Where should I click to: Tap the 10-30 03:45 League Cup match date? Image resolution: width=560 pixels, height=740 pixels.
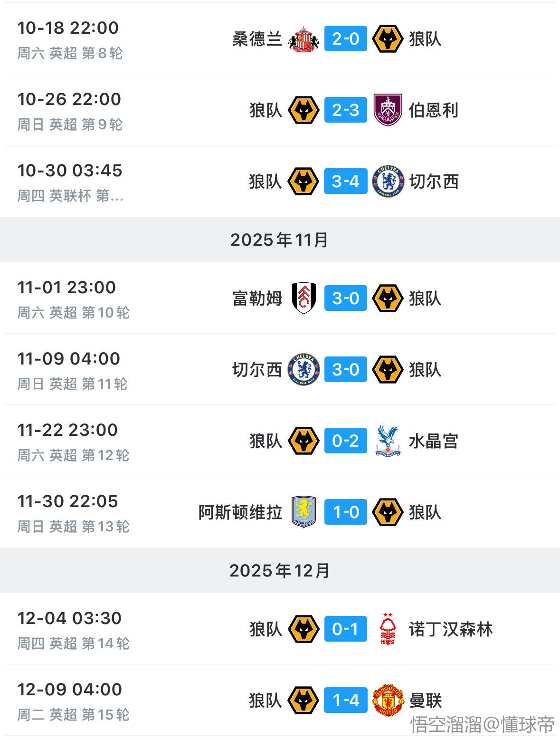(70, 171)
